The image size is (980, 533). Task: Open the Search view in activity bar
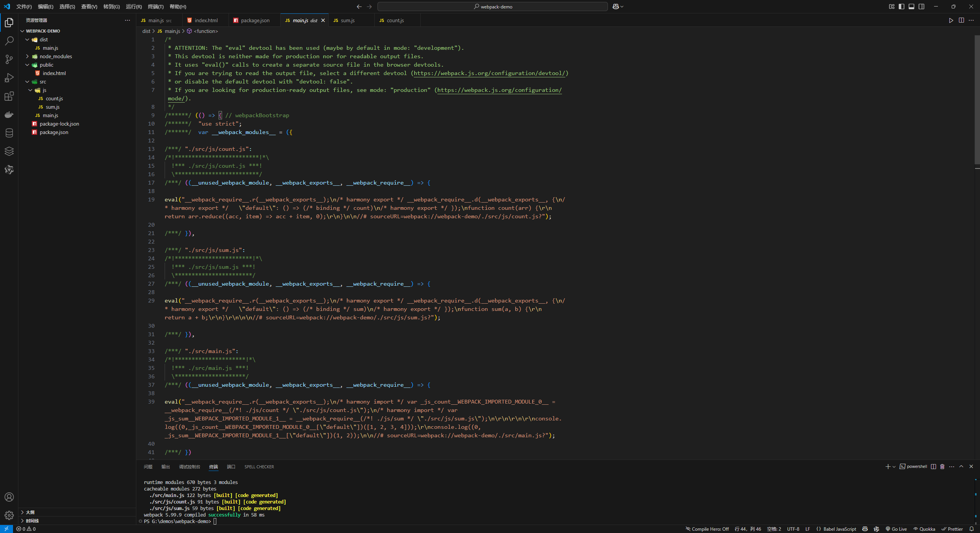coord(9,41)
